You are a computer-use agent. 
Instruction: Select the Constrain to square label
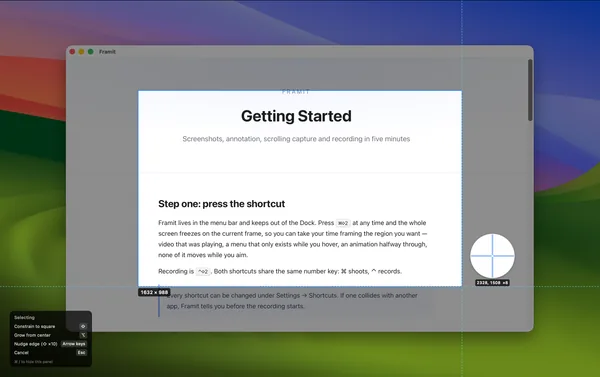click(34, 326)
